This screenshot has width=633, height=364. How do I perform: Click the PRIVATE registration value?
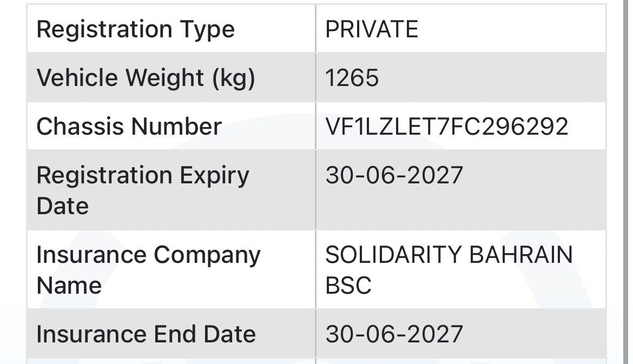[371, 29]
